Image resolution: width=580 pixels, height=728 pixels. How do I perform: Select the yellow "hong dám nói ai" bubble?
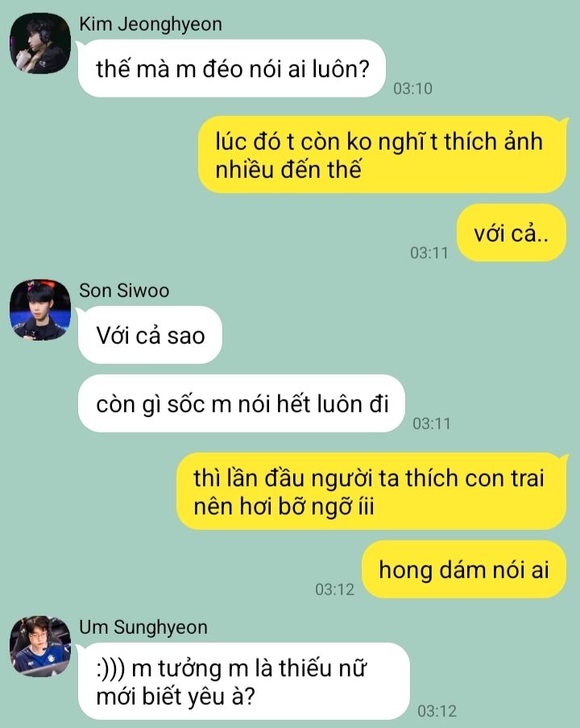[x=464, y=569]
